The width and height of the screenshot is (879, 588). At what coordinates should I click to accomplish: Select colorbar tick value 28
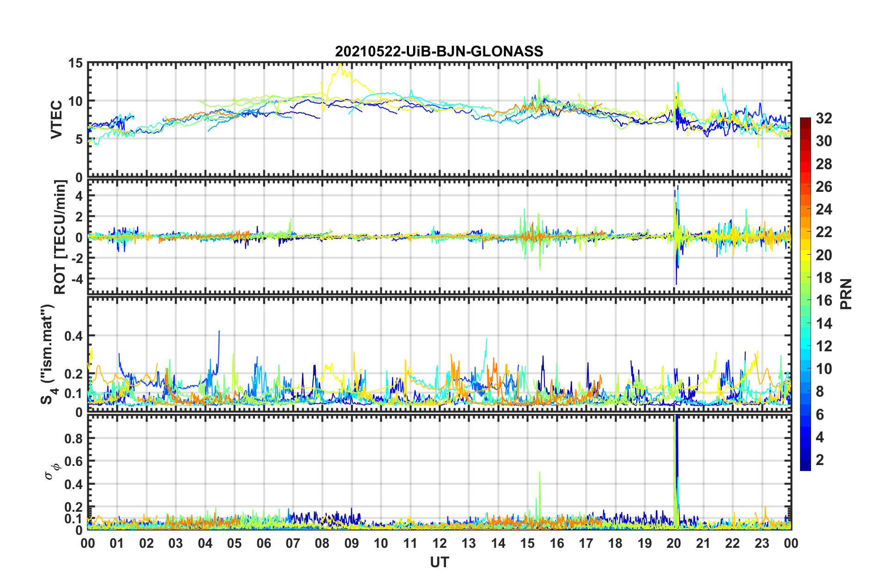[x=824, y=164]
